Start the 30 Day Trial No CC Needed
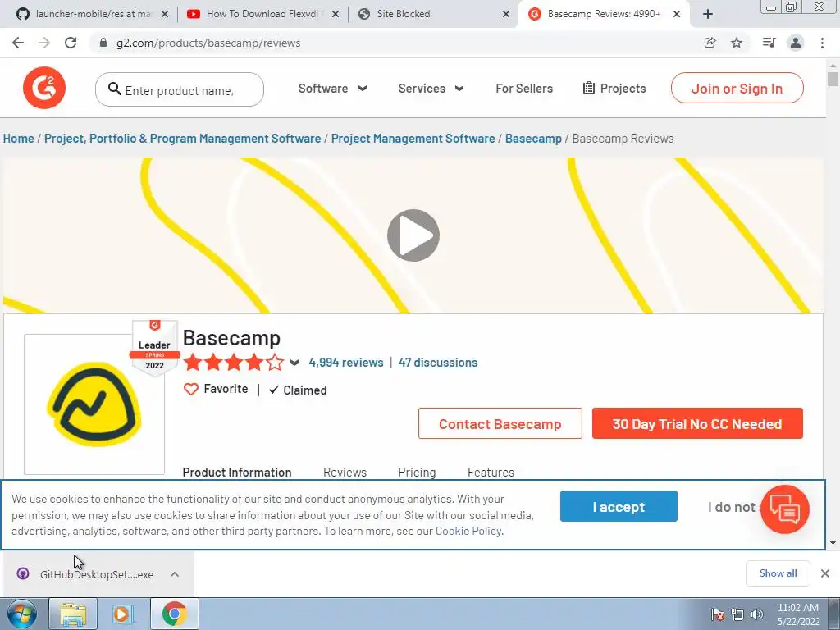The width and height of the screenshot is (840, 630). point(697,424)
